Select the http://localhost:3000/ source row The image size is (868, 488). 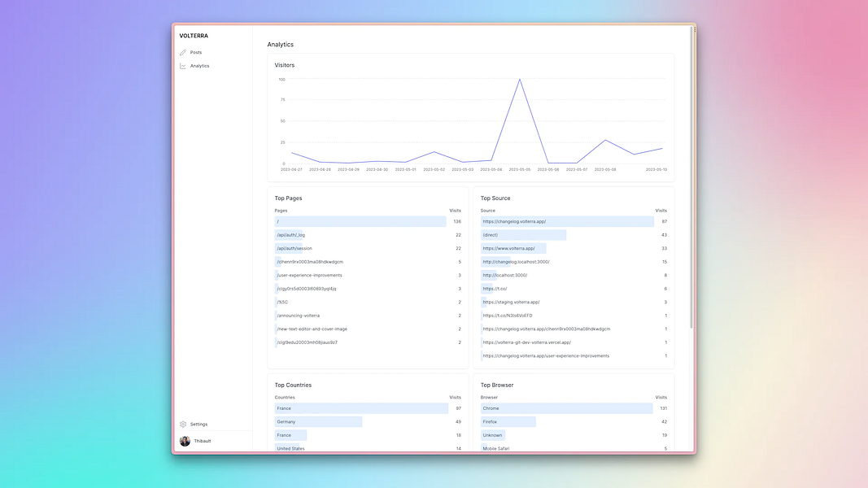pyautogui.click(x=574, y=275)
